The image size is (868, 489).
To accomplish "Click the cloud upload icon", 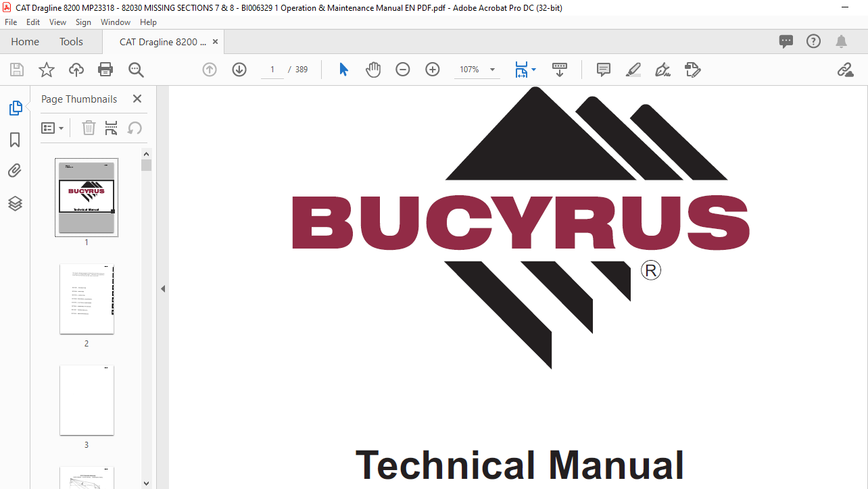I will point(76,70).
